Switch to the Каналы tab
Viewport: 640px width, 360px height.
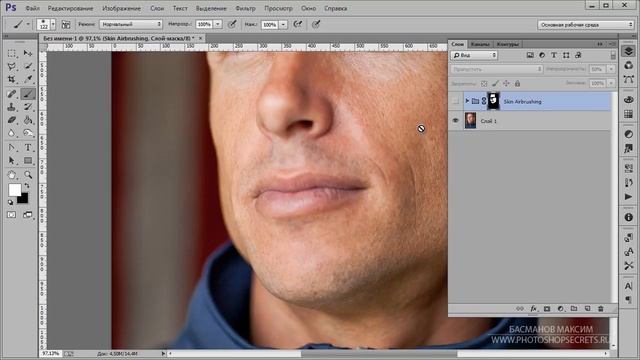tap(480, 44)
